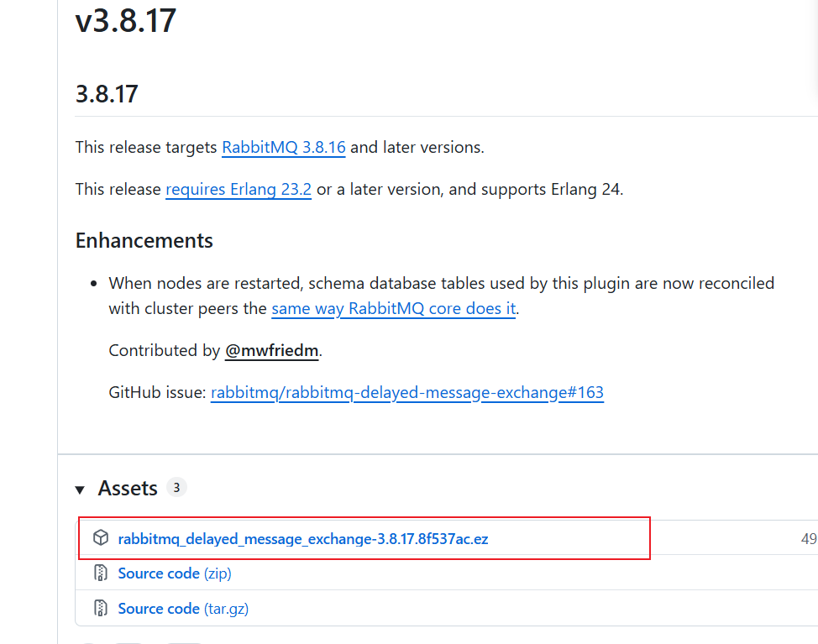Download the Source code (tar.gz) archive

point(183,608)
